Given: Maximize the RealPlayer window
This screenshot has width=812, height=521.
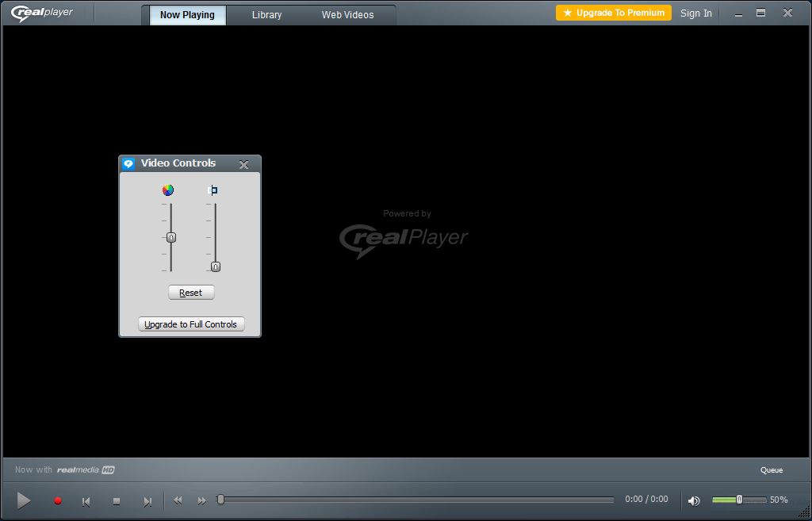Looking at the screenshot, I should point(760,13).
